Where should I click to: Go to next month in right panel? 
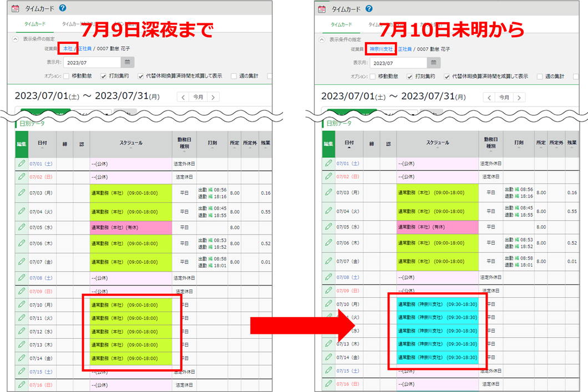(519, 98)
